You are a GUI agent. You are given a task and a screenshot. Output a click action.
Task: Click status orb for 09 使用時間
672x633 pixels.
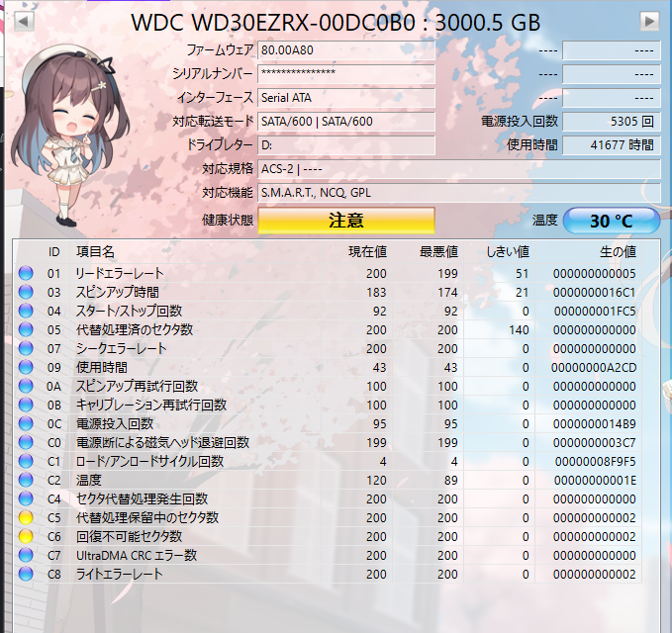(26, 368)
